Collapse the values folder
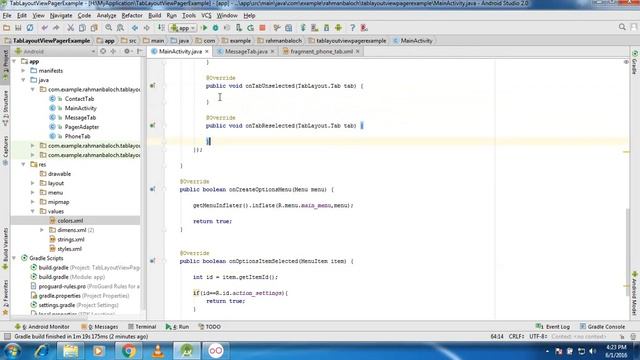 [x=33, y=211]
